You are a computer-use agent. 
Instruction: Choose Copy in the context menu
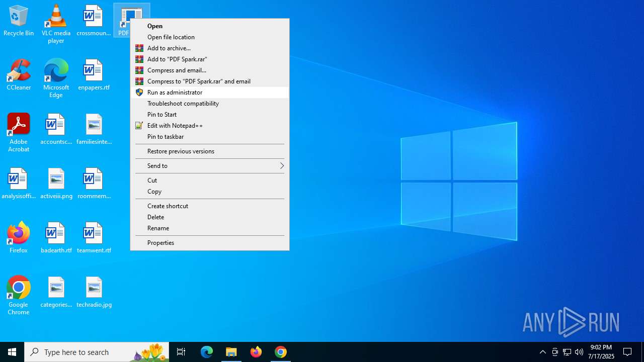pyautogui.click(x=209, y=192)
